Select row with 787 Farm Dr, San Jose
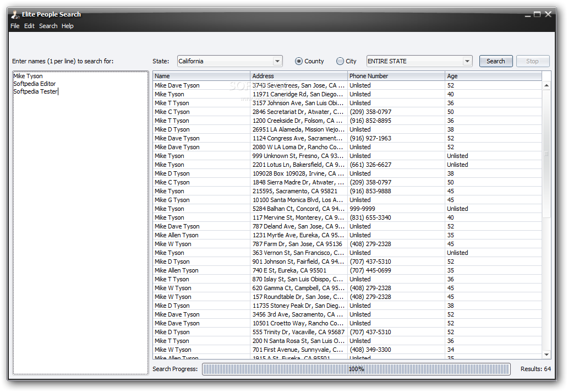 tap(347, 244)
